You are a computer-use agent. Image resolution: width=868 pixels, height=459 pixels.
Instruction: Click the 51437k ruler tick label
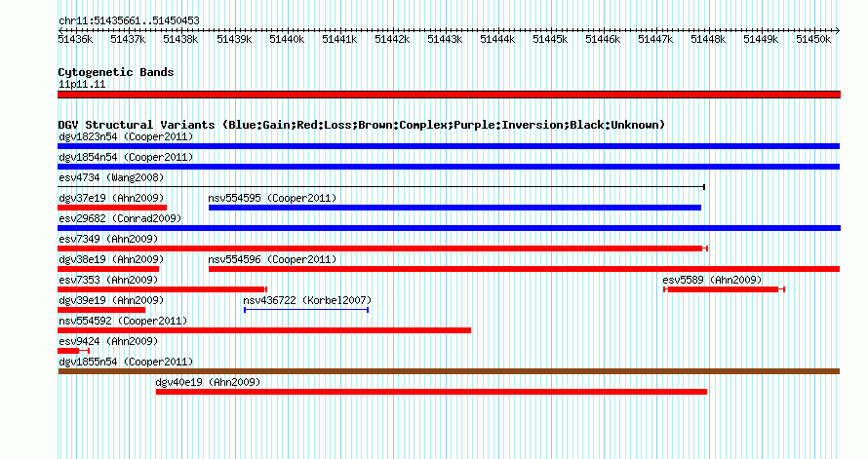[x=128, y=39]
